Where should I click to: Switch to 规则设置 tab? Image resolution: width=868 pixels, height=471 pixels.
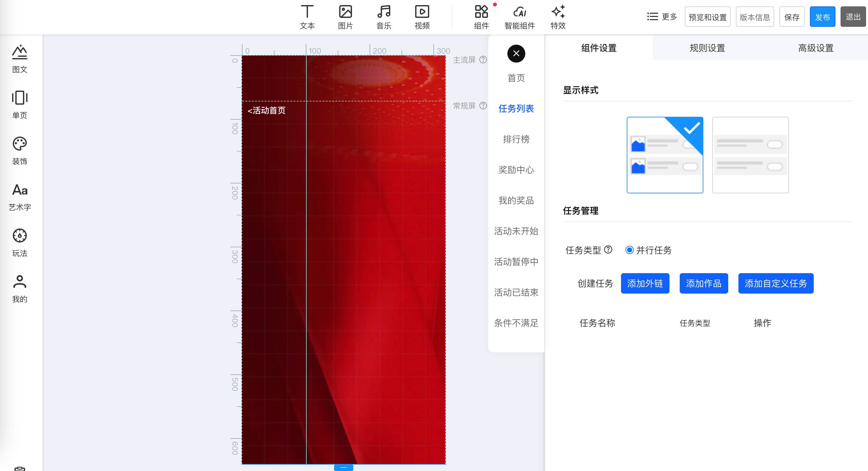point(707,48)
